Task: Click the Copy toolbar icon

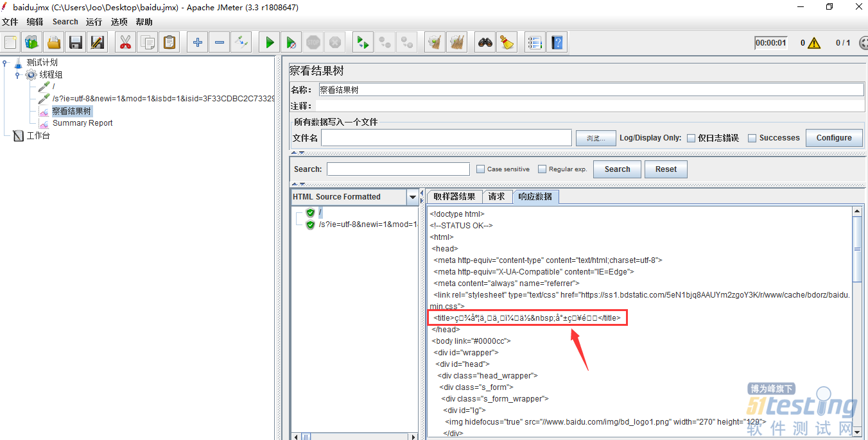Action: 148,43
